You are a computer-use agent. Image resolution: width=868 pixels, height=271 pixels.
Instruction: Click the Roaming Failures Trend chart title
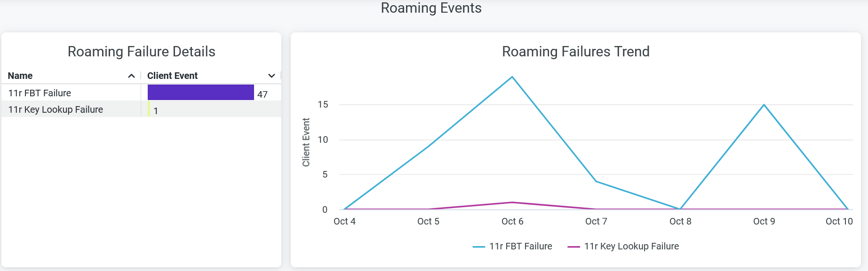tap(575, 51)
